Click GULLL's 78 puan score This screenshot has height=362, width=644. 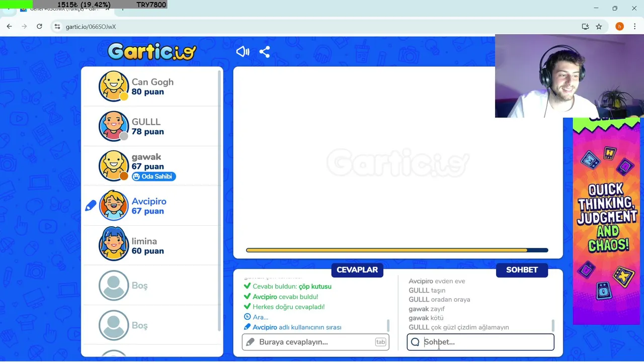click(x=147, y=132)
